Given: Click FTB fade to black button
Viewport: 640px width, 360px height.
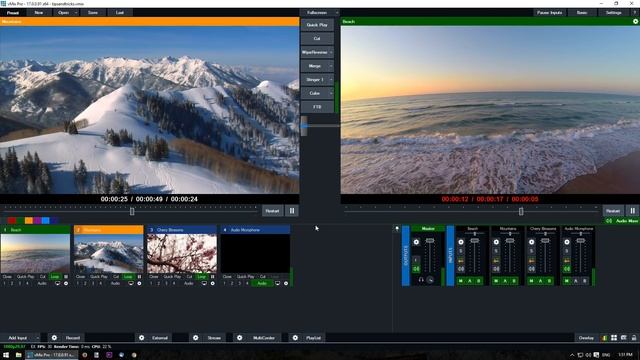Looking at the screenshot, I should [317, 107].
